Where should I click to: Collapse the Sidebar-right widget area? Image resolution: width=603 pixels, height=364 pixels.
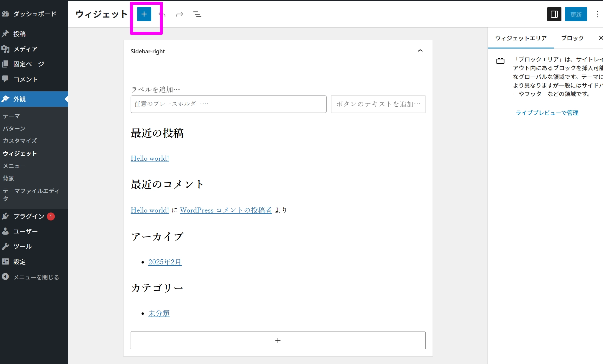[420, 51]
